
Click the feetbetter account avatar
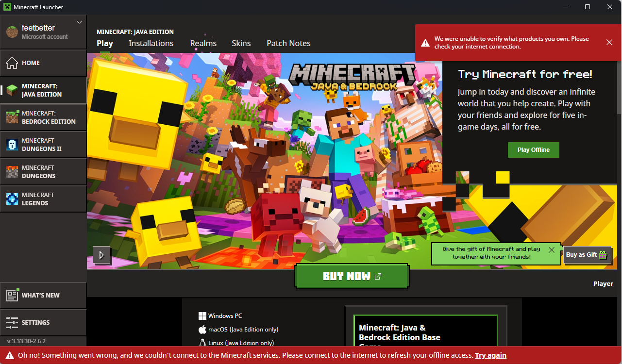[12, 32]
